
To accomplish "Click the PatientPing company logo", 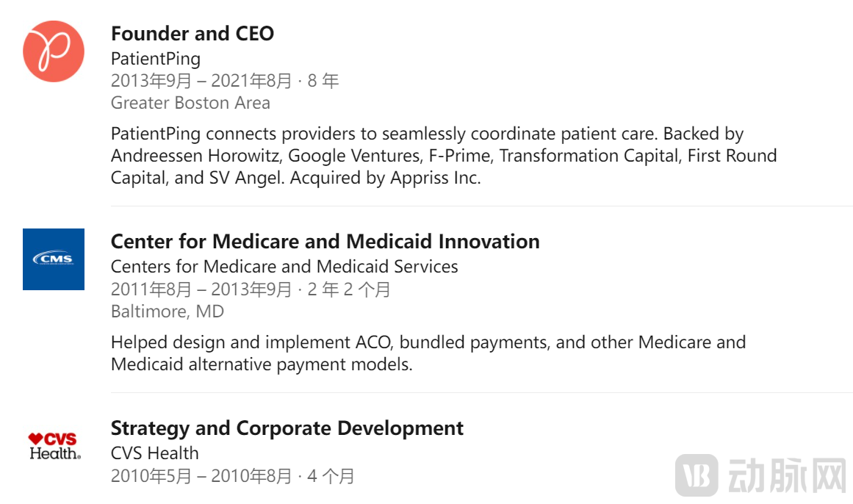I will click(x=54, y=51).
